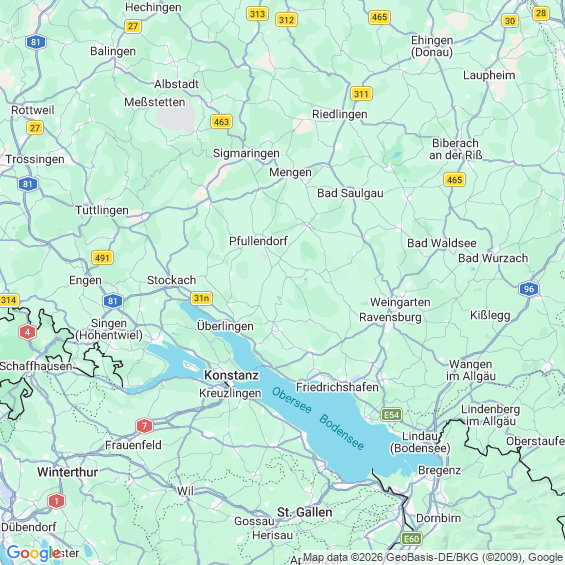Select the 491 road shield near Tuttlingen
This screenshot has height=565, width=565.
click(102, 258)
